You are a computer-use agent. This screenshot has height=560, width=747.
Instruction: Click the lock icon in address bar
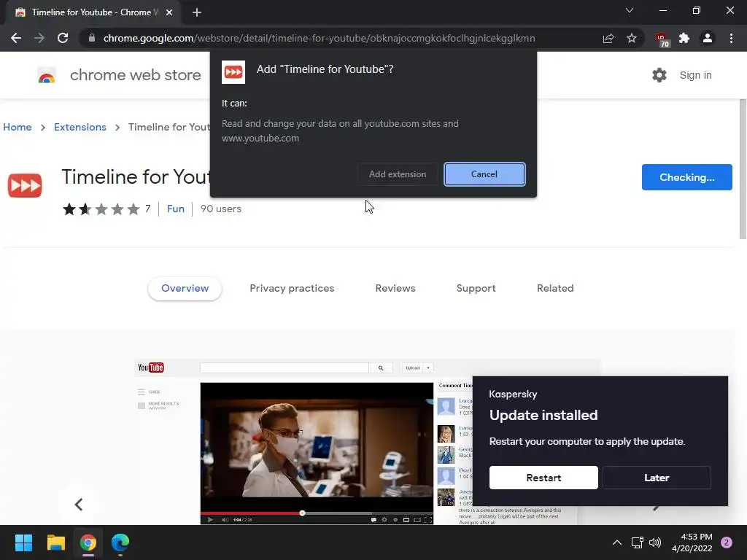pos(92,38)
